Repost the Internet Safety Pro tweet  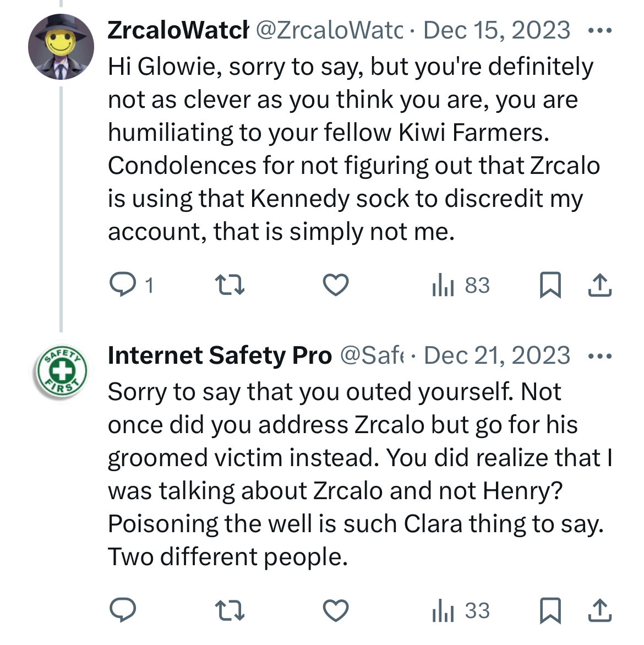pos(229,610)
